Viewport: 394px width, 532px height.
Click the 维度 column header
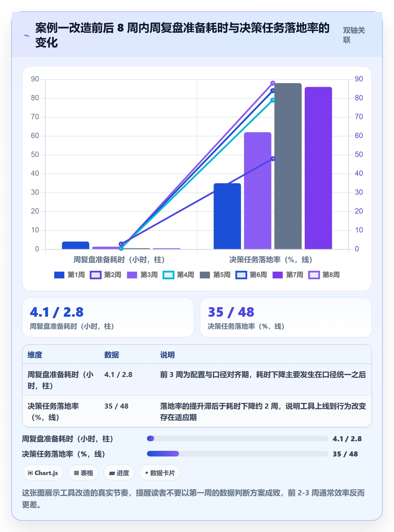(35, 355)
